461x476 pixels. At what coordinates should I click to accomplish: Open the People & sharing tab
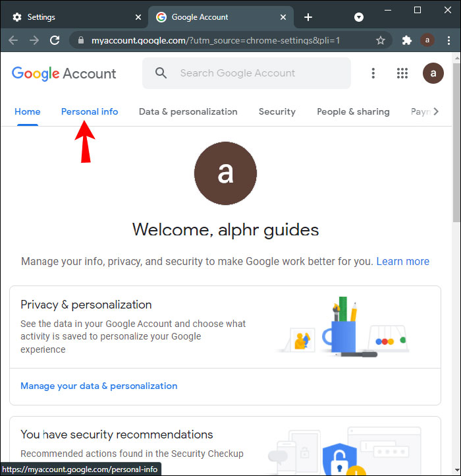pos(353,111)
